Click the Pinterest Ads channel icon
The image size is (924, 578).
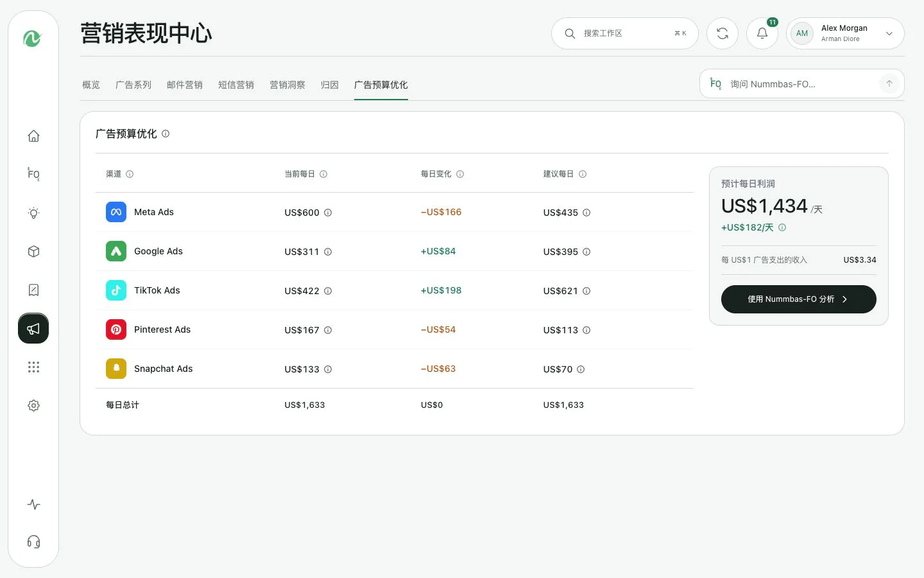point(116,329)
